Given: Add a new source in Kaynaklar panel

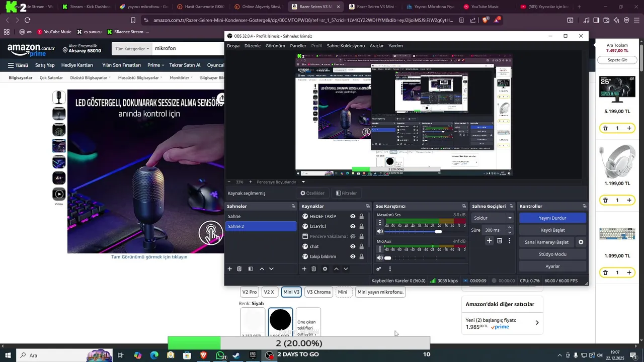Looking at the screenshot, I should pyautogui.click(x=304, y=269).
